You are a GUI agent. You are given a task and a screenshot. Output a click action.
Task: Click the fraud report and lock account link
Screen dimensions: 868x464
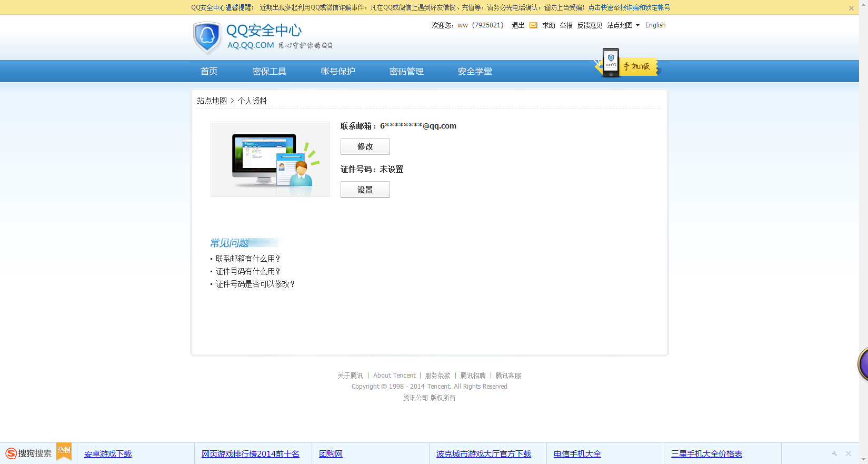tap(629, 7)
